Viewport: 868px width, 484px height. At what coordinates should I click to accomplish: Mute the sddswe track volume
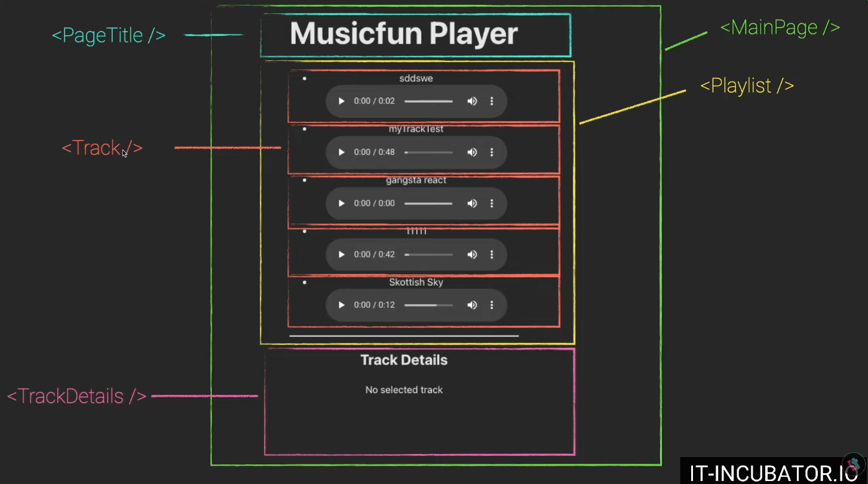pos(472,101)
